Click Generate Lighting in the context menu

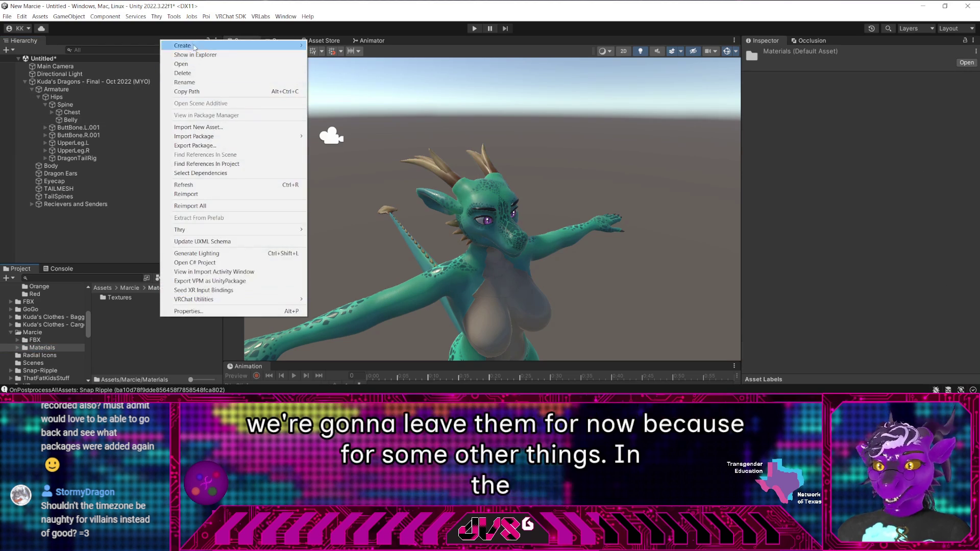(197, 253)
